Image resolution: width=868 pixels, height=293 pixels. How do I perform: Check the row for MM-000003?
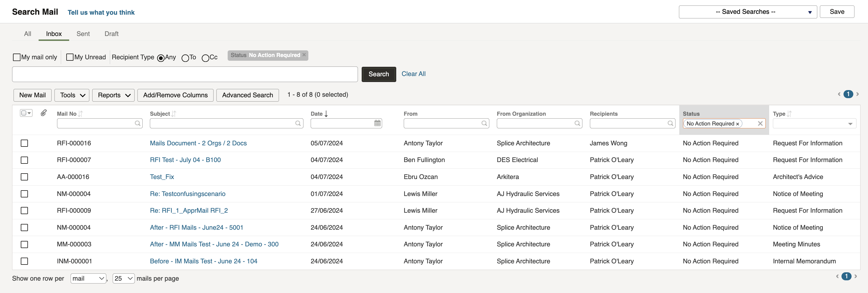[x=24, y=245]
